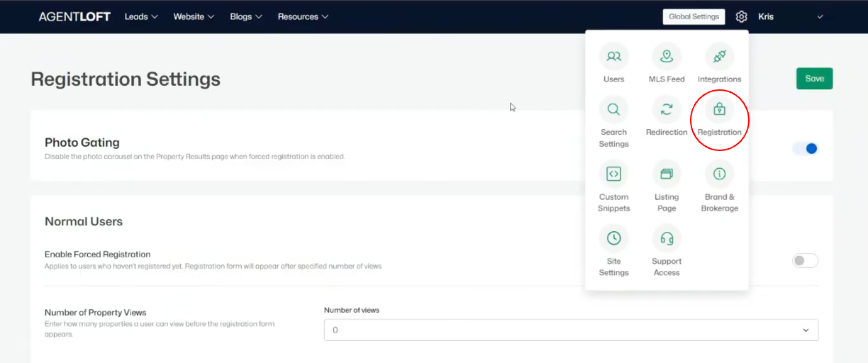Open the Number of views dropdown
This screenshot has width=868, height=363.
tap(571, 330)
